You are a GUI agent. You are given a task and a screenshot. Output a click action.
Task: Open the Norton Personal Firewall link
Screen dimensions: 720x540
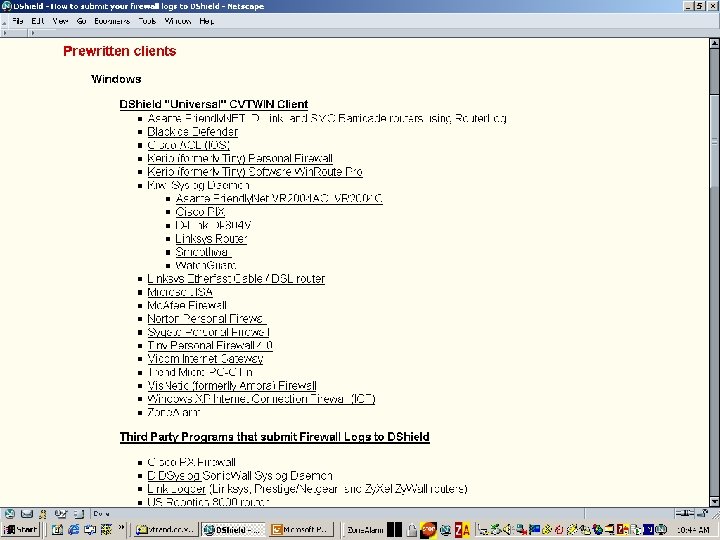click(x=207, y=319)
